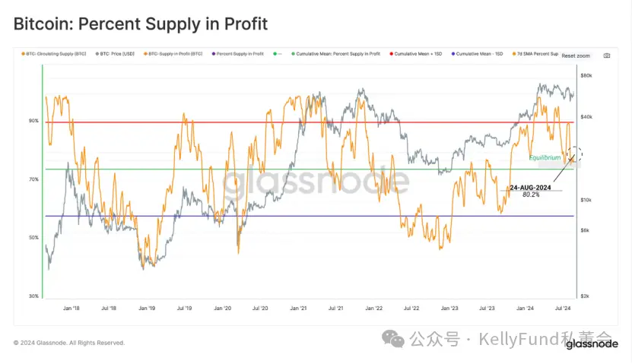The image size is (632, 364).
Task: Click the green Equilibrium label
Action: (545, 157)
